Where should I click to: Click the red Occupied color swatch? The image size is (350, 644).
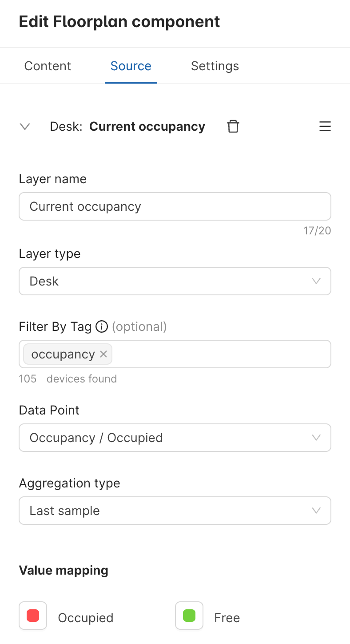coord(33,616)
